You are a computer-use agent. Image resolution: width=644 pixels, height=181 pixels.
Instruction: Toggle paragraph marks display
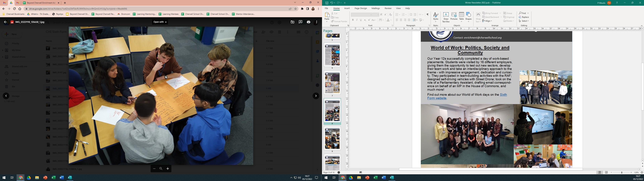(427, 15)
